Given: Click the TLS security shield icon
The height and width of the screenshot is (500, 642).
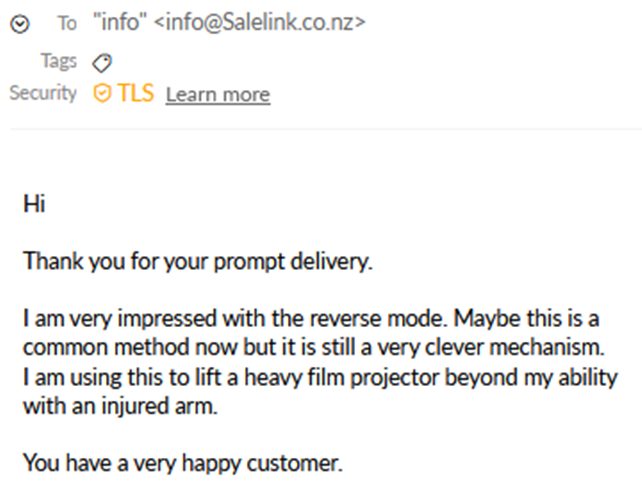Looking at the screenshot, I should (x=101, y=94).
